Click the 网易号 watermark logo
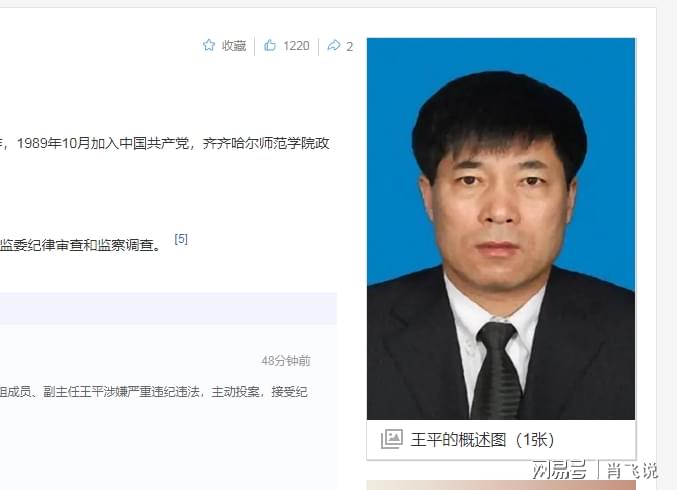The image size is (677, 490). pyautogui.click(x=560, y=469)
